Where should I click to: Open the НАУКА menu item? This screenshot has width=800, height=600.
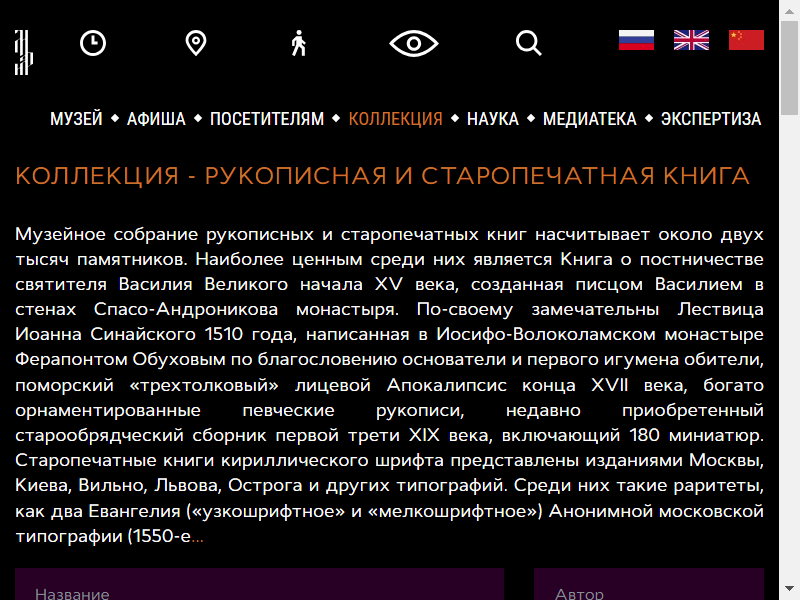click(492, 119)
